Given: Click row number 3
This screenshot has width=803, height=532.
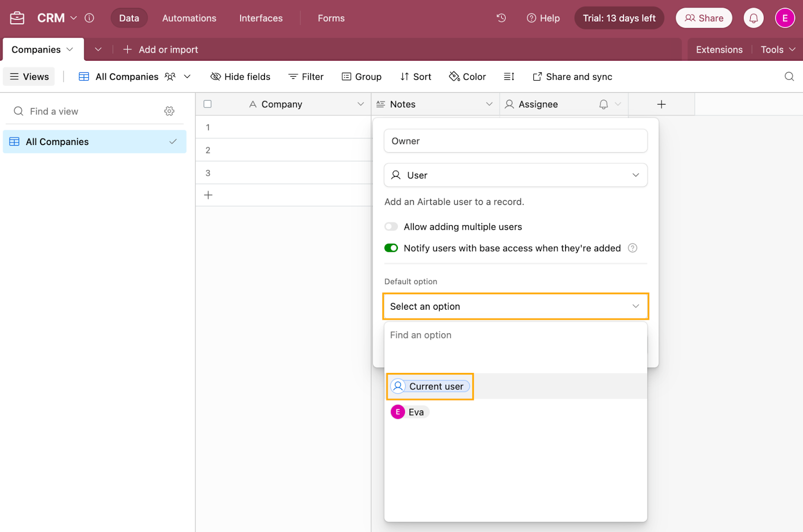Looking at the screenshot, I should pos(208,173).
